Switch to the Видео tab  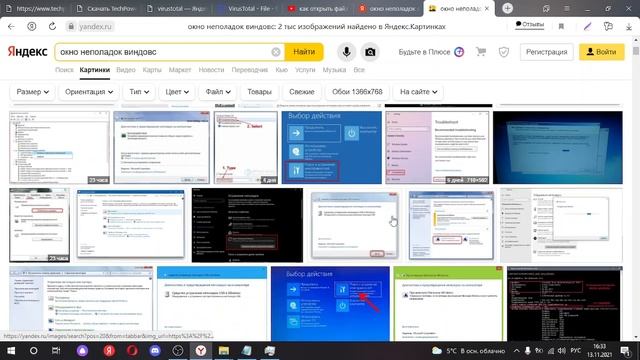(126, 70)
